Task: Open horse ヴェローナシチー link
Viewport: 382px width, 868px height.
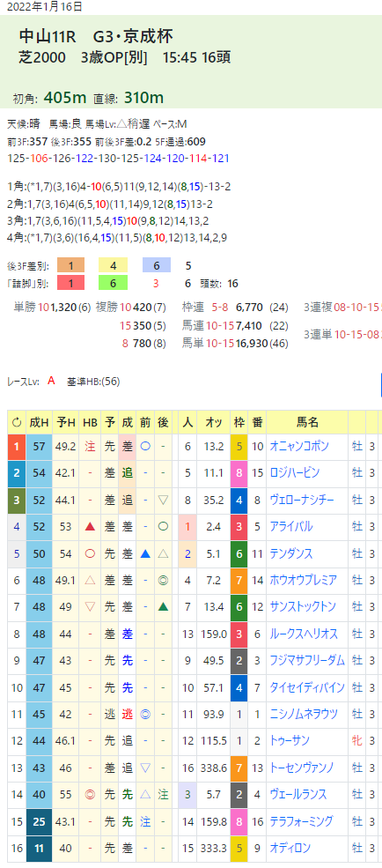Action: 302,500
